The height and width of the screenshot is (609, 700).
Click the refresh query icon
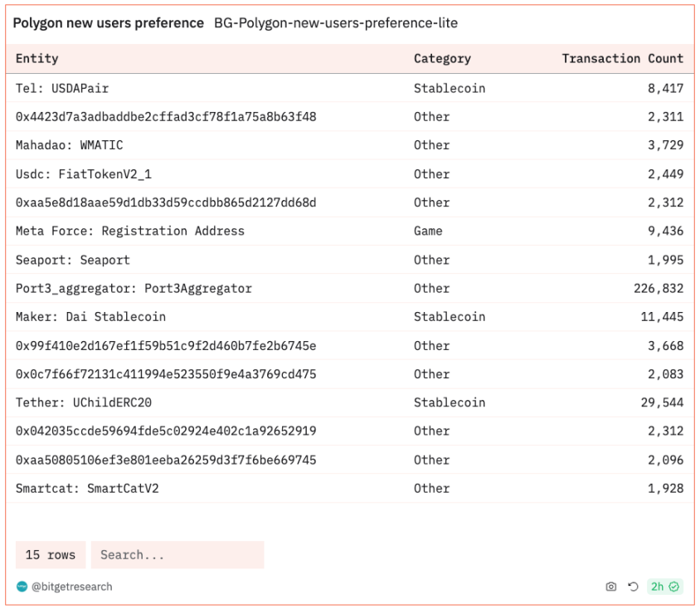[x=633, y=587]
